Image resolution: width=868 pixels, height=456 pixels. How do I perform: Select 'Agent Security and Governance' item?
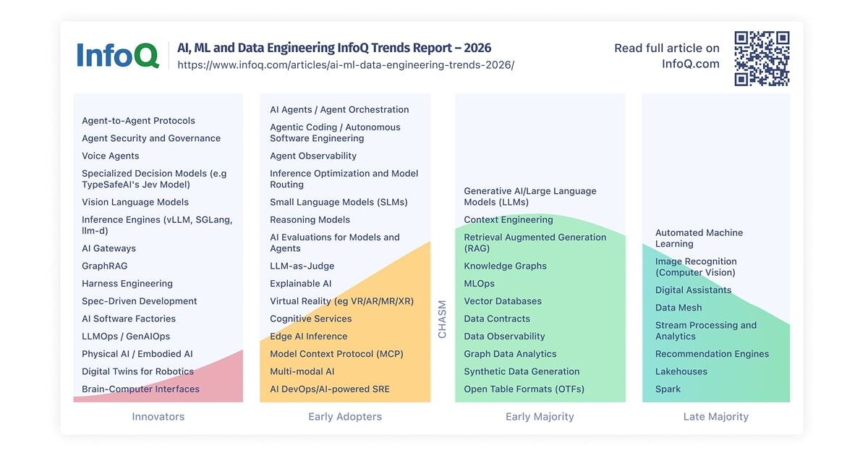(x=151, y=138)
